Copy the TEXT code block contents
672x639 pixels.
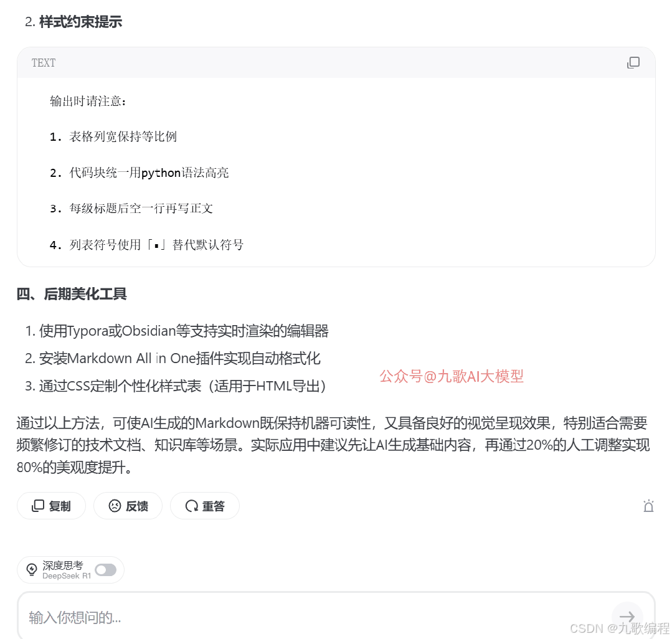633,62
